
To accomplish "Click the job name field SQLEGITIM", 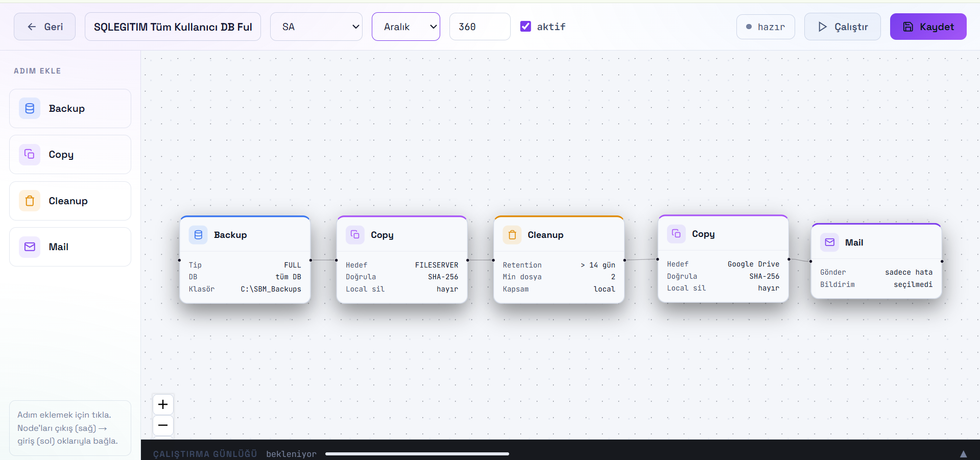I will tap(173, 27).
